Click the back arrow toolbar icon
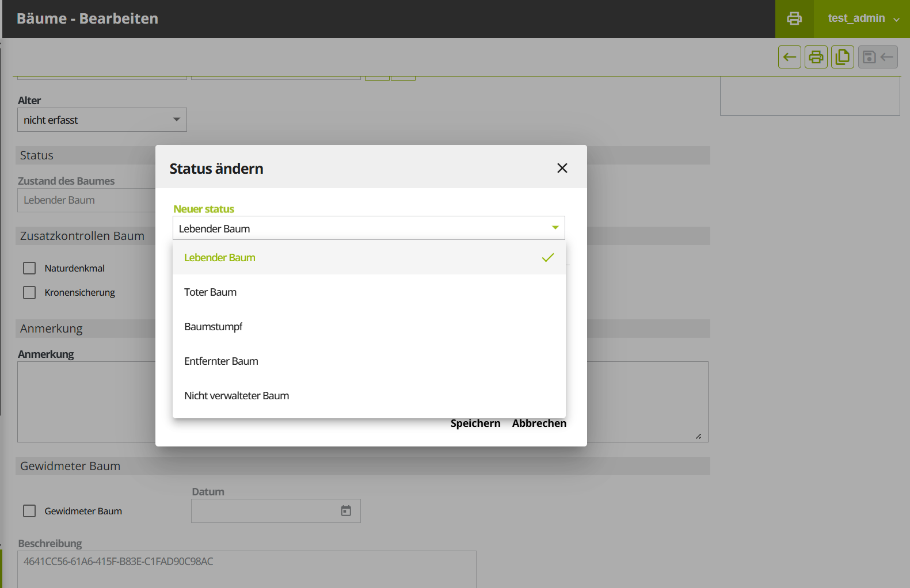The image size is (910, 588). click(790, 57)
